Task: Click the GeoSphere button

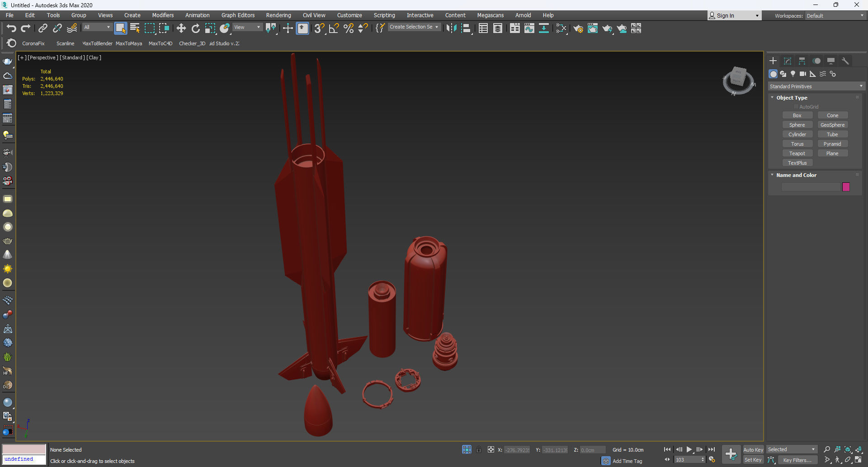Action: click(832, 125)
